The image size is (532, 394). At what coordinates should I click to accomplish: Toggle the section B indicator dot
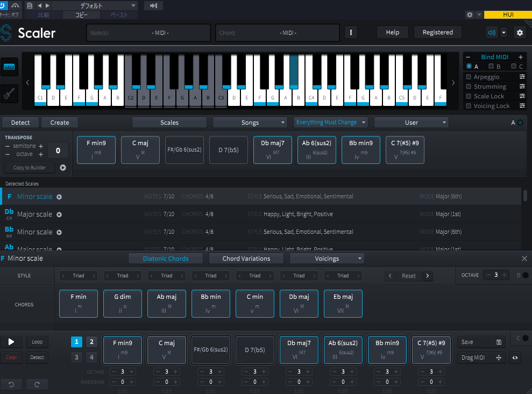click(525, 275)
